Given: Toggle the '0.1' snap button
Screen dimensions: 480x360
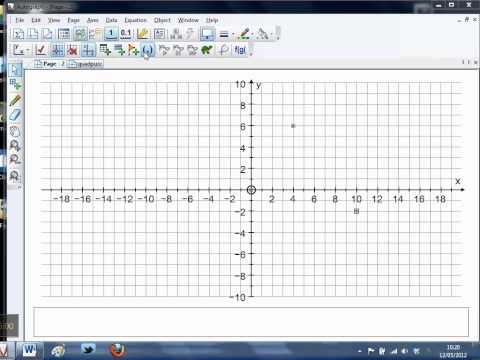Looking at the screenshot, I should coord(126,33).
